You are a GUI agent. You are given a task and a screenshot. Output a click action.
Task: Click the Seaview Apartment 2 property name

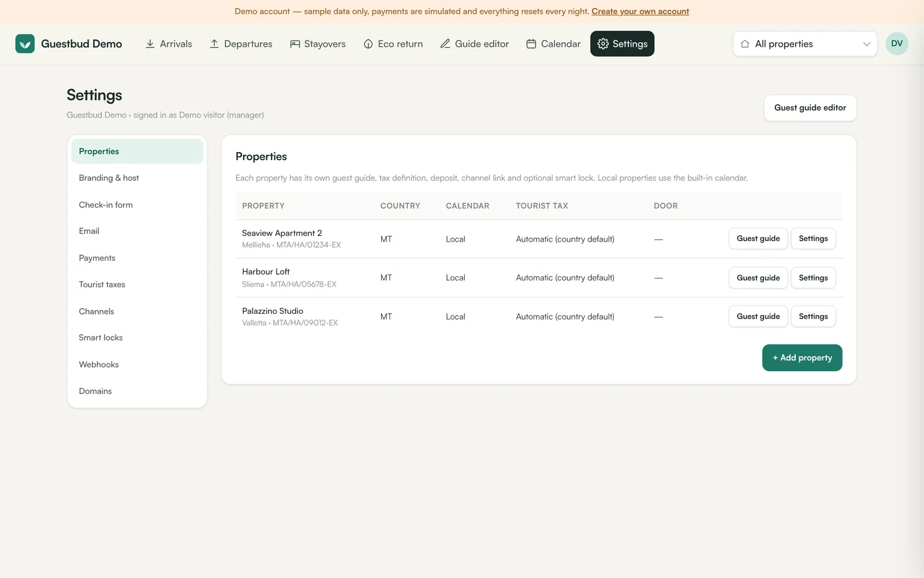282,233
